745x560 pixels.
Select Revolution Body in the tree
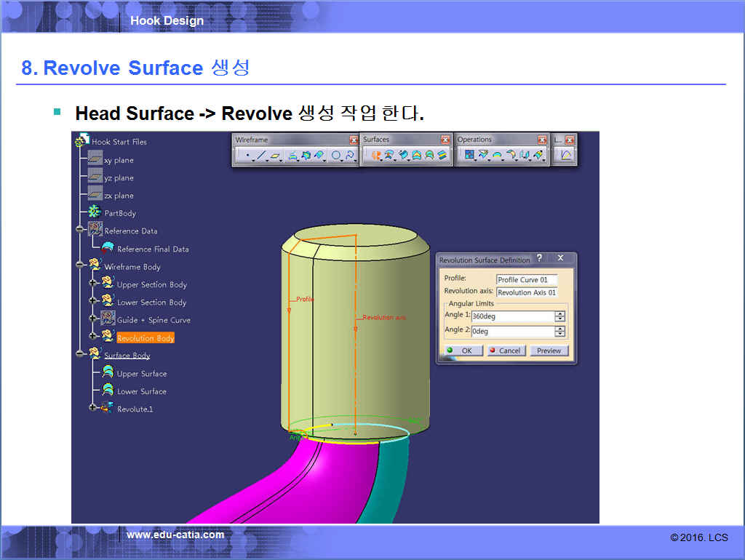[x=145, y=338]
